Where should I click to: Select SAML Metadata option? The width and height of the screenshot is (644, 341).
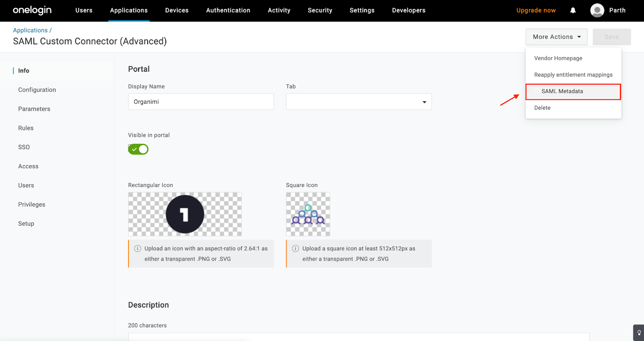573,91
